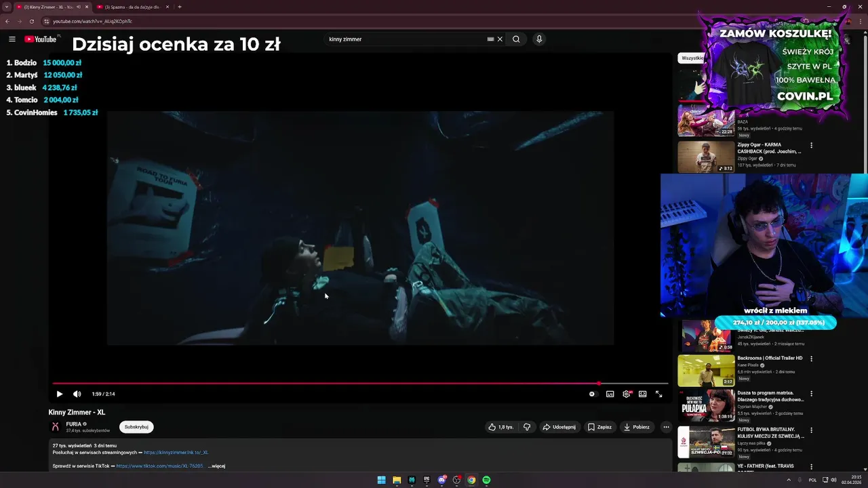
Task: Open the Windows Start menu
Action: tap(382, 480)
